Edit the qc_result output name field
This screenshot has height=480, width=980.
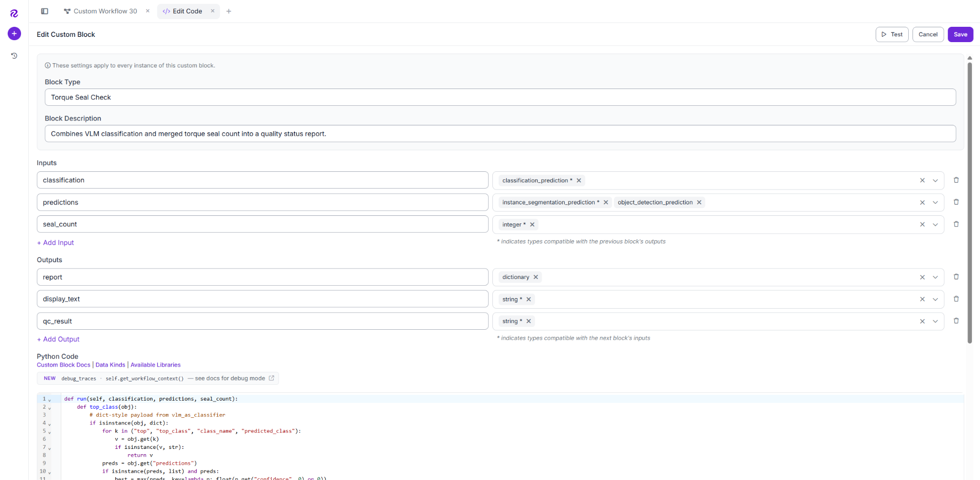(262, 321)
